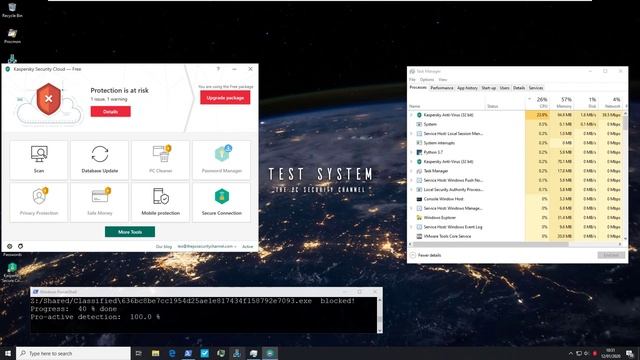The image size is (640, 360).
Task: Open the Database Update tile
Action: [x=100, y=160]
